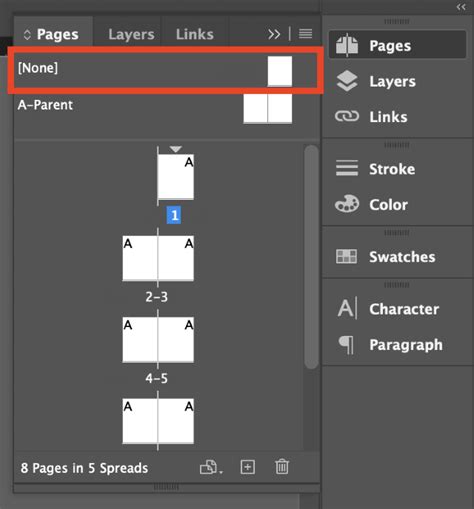
Task: Collapse the dock with double arrows
Action: [x=461, y=7]
